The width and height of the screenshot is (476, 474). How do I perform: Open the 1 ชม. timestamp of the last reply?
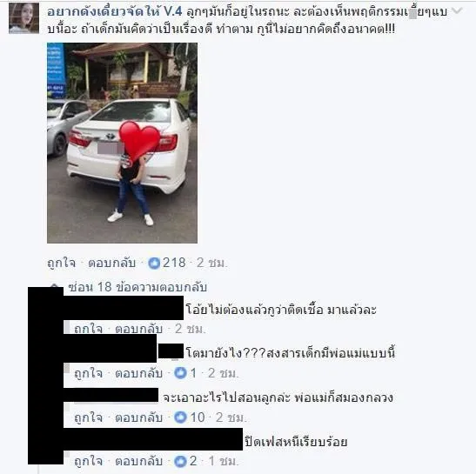(224, 461)
